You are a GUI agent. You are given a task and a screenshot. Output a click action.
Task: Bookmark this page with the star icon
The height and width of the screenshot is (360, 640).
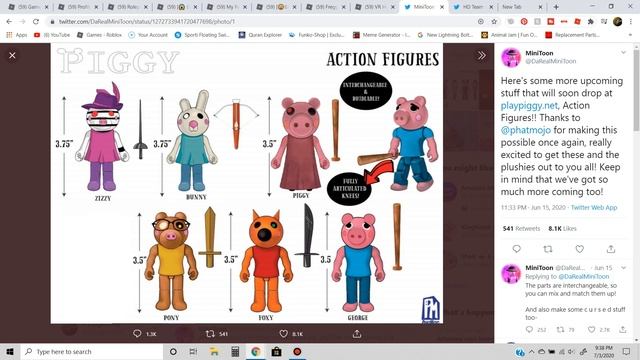pos(494,21)
